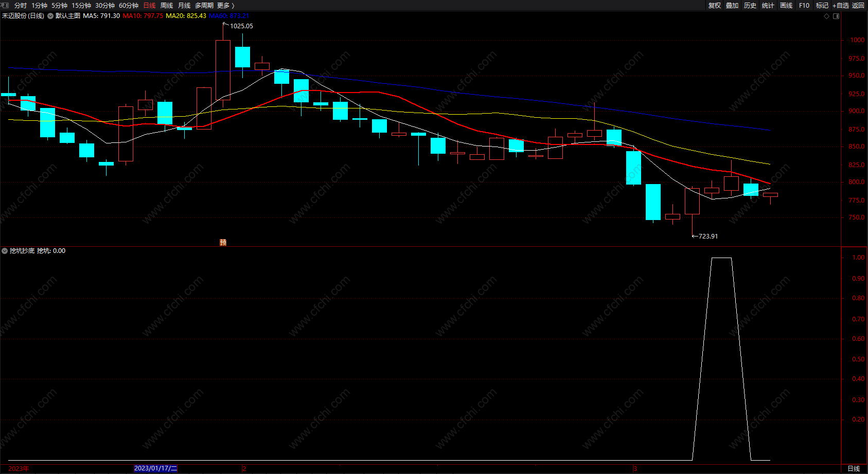868x474 pixels.
Task: Toggle the right side panel icon
Action: [836, 16]
